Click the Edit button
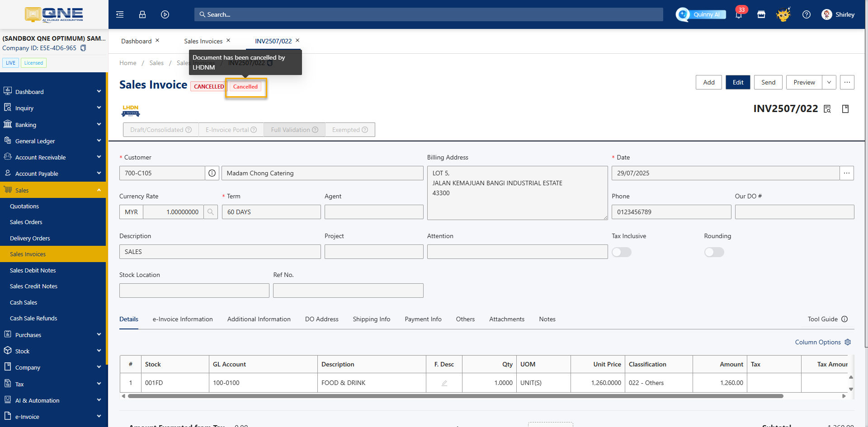 pos(738,82)
